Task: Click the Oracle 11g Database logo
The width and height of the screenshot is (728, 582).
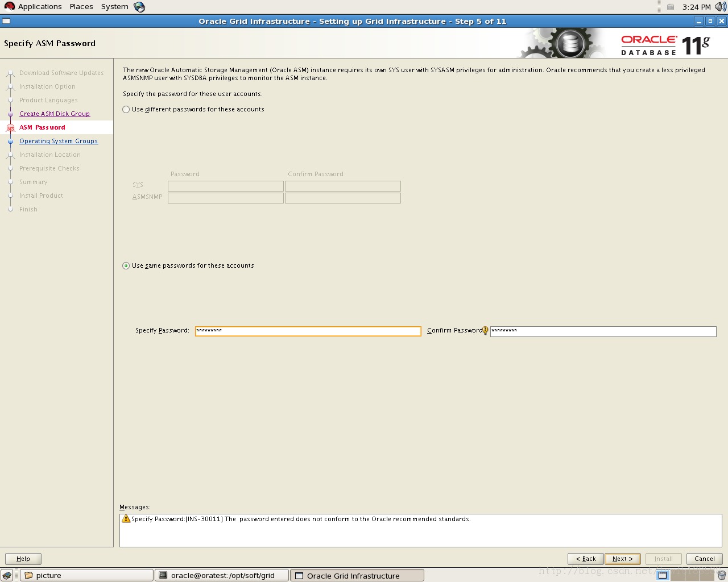Action: 665,45
